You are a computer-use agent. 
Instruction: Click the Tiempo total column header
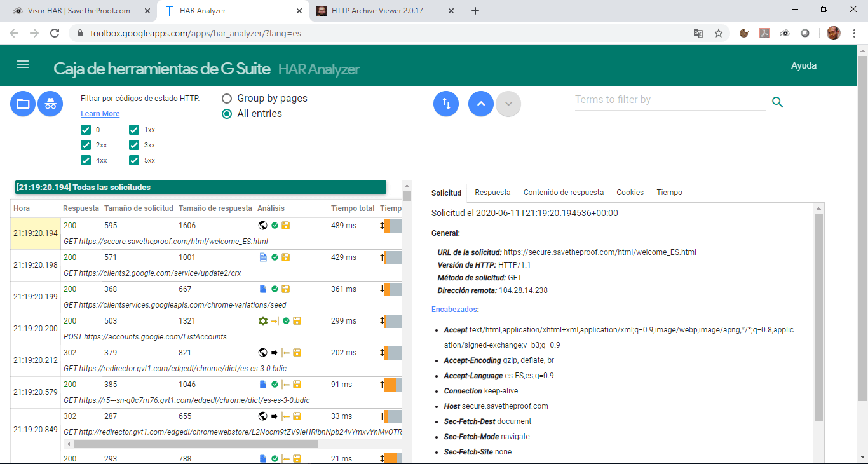353,208
